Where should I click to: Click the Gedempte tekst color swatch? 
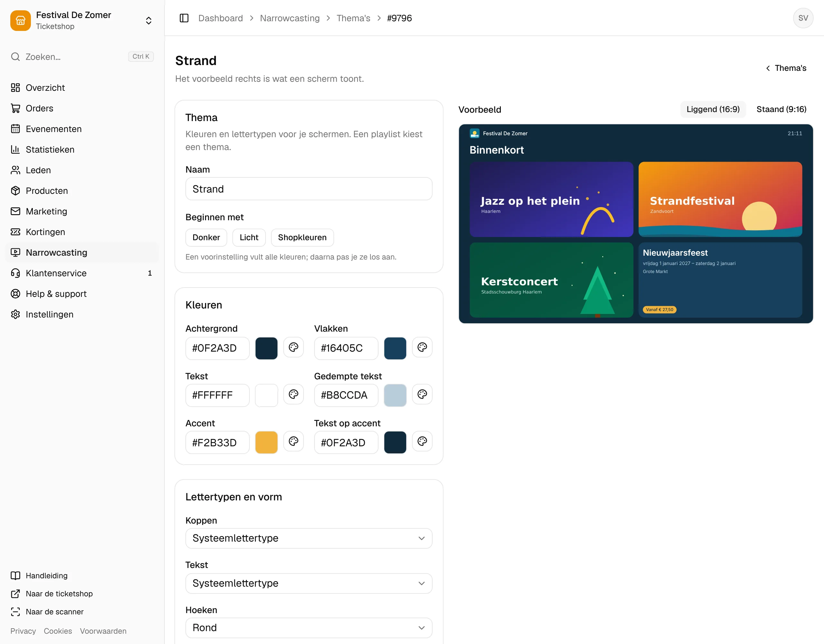click(x=395, y=395)
